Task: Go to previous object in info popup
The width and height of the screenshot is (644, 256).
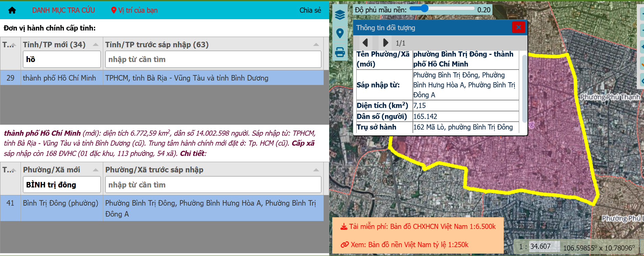Action: click(365, 43)
